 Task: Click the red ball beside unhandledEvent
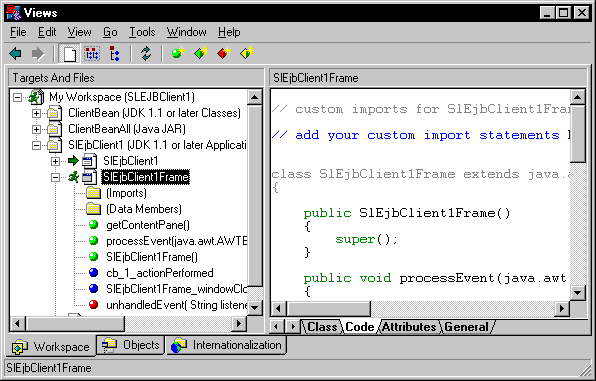[94, 305]
